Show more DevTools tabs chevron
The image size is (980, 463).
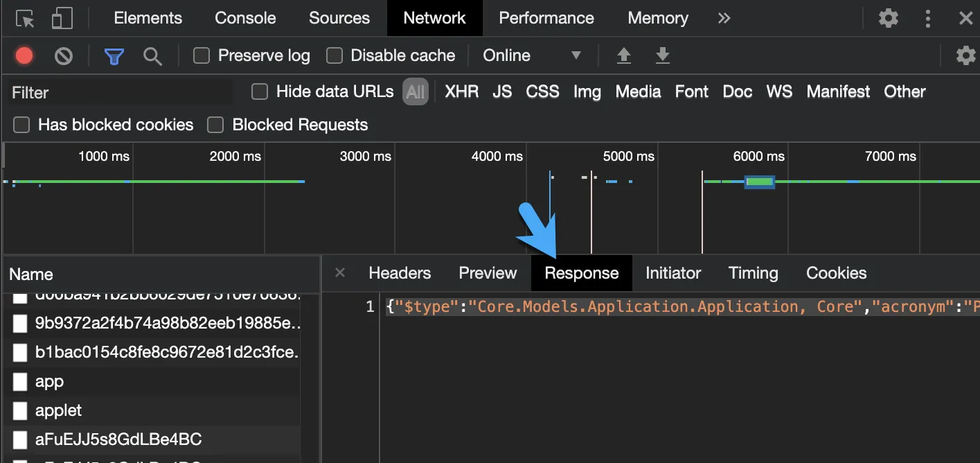coord(724,18)
